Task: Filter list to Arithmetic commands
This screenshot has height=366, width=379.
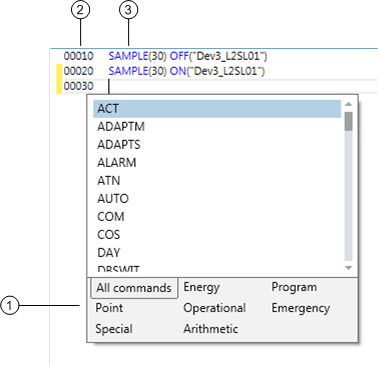Action: click(x=211, y=329)
